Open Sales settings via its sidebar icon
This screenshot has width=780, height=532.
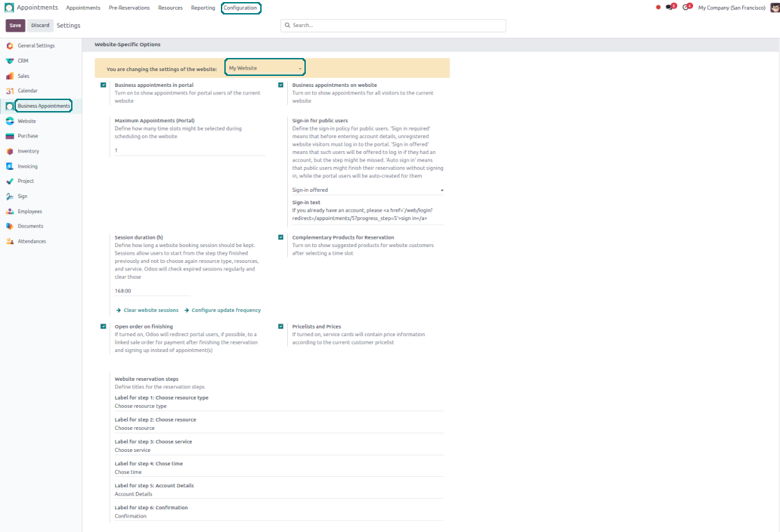pos(10,76)
